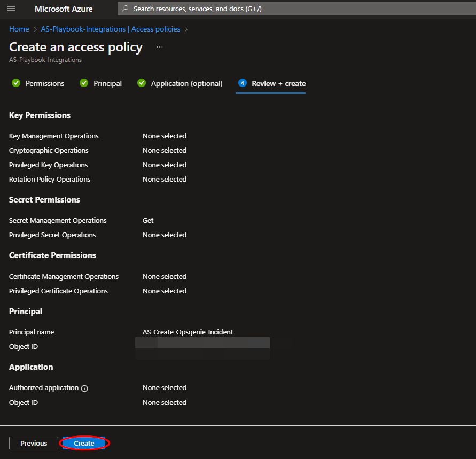Image resolution: width=476 pixels, height=459 pixels.
Task: Click None selected for Authorized application
Action: click(x=165, y=387)
